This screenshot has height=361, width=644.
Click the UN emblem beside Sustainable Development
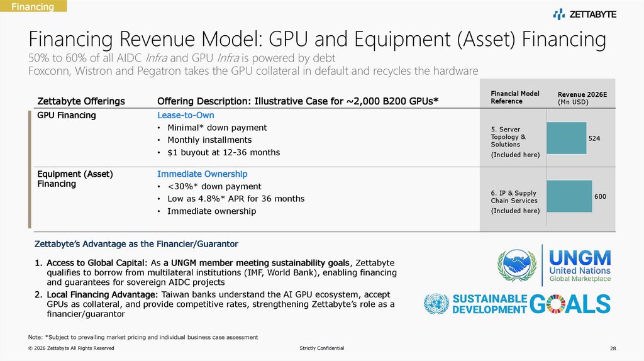pyautogui.click(x=436, y=304)
